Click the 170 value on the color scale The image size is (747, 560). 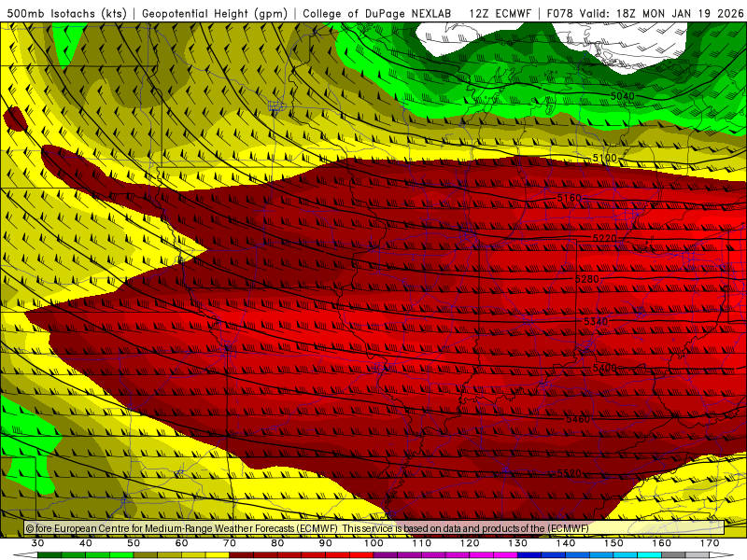710,543
